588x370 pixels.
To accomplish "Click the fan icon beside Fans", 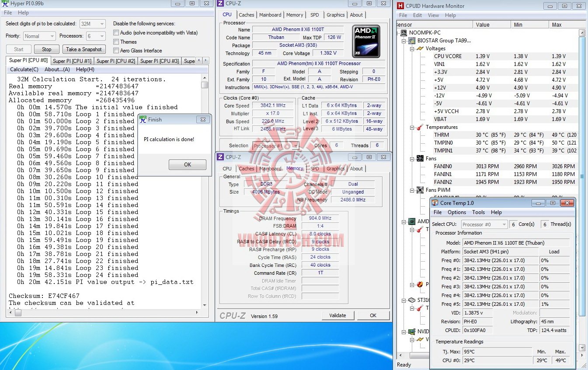I will [420, 159].
